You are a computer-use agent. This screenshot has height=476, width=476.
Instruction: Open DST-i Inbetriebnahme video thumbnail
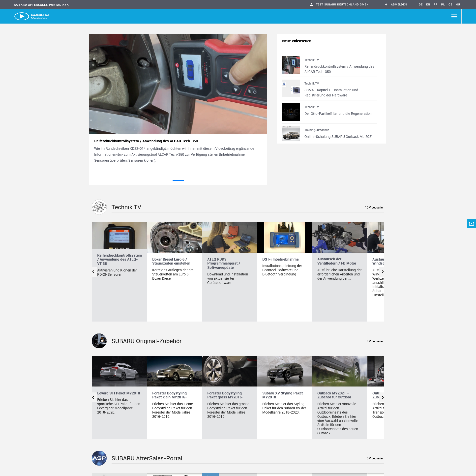pyautogui.click(x=284, y=237)
